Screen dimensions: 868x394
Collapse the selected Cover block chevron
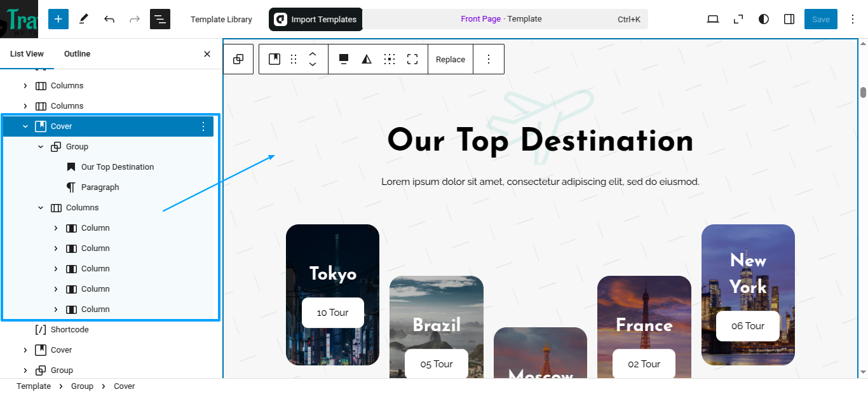click(25, 126)
